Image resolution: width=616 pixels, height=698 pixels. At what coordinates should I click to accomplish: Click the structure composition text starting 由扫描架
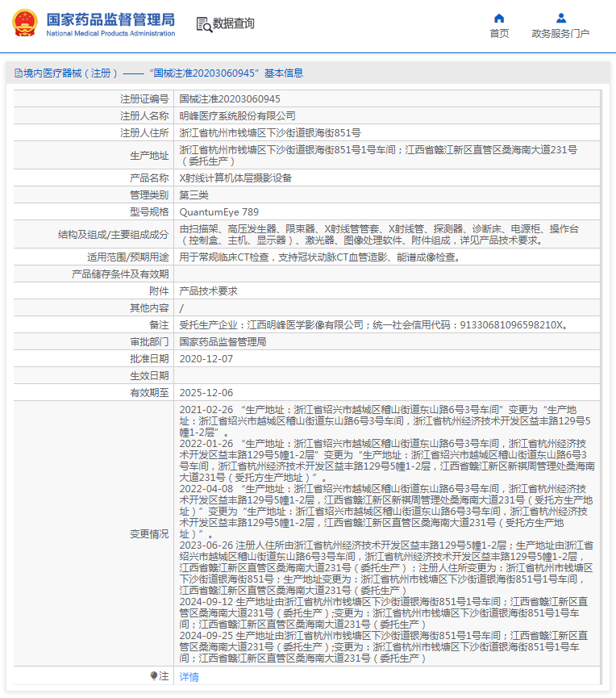click(x=380, y=235)
